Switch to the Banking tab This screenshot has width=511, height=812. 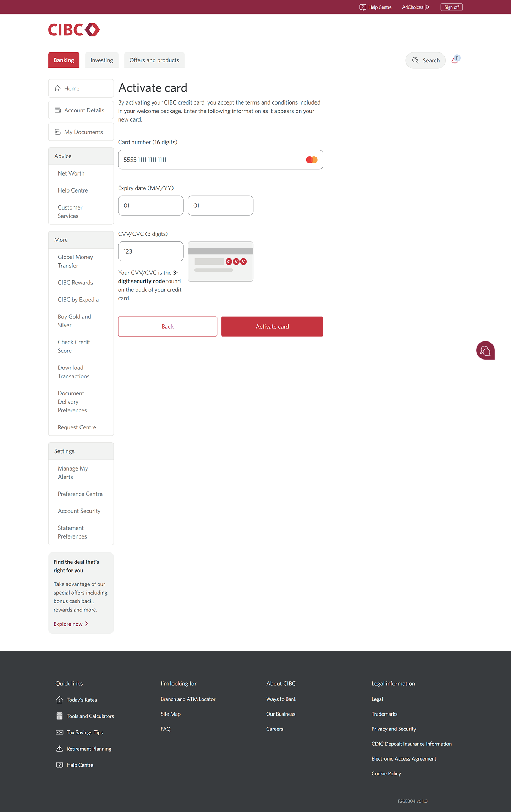pyautogui.click(x=64, y=60)
